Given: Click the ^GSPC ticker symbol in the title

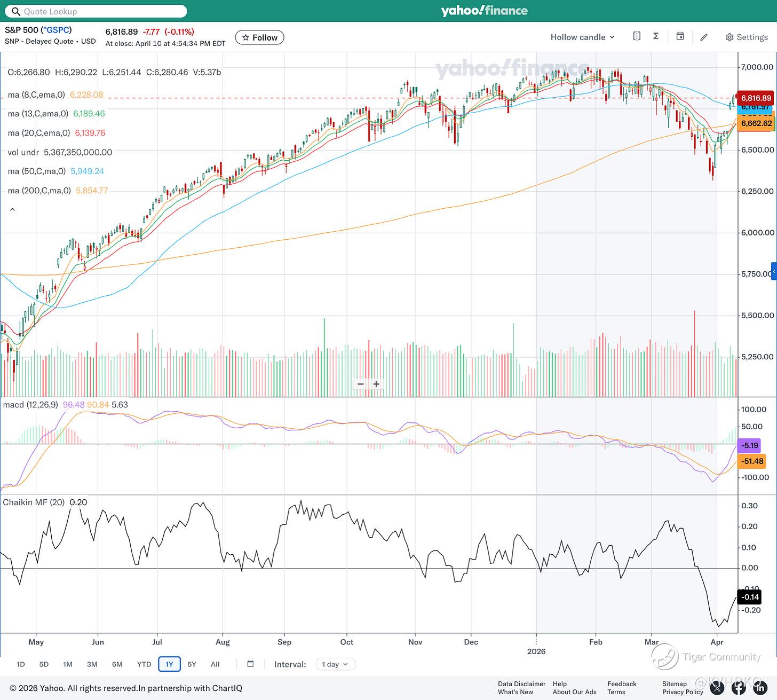Looking at the screenshot, I should point(55,30).
